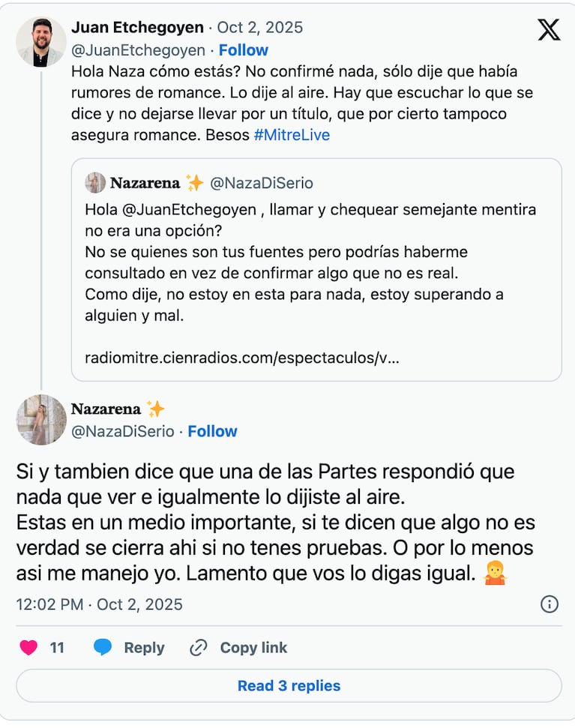Click small Nazarena avatar in quoted tweet
575x728 pixels.
95,183
